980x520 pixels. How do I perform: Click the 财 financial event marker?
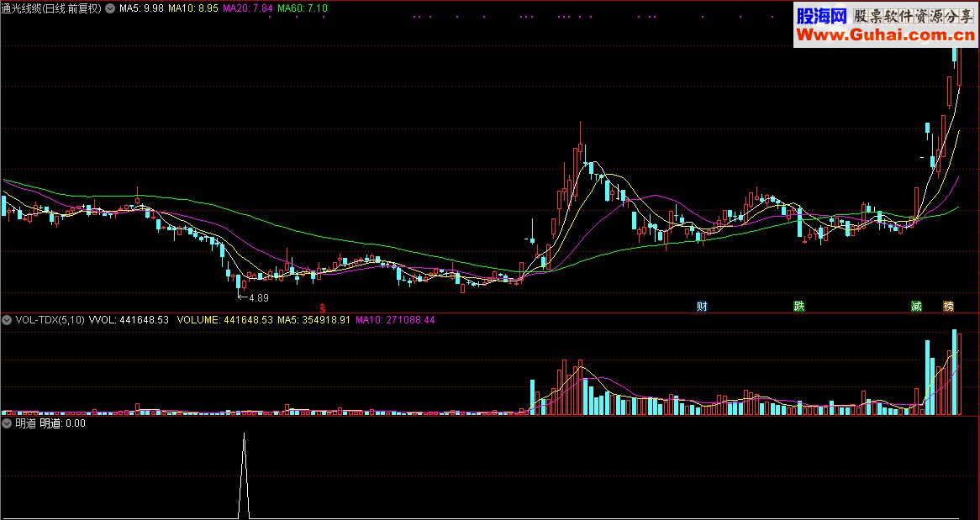703,307
